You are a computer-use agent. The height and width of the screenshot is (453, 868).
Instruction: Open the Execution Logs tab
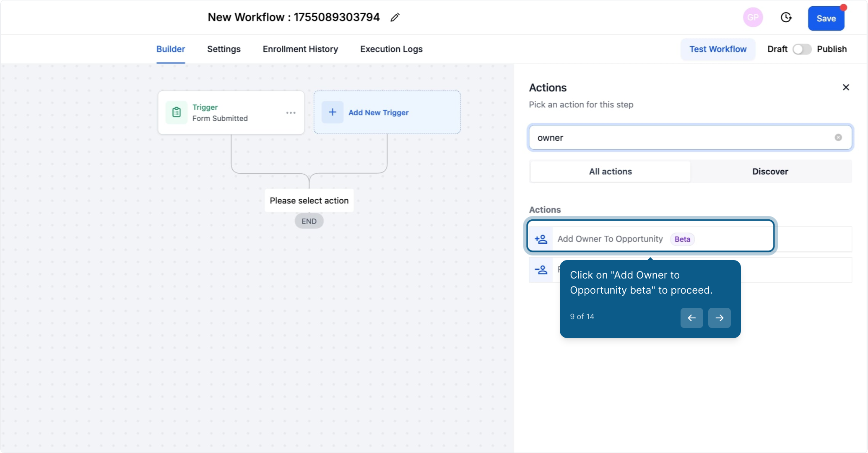tap(391, 49)
